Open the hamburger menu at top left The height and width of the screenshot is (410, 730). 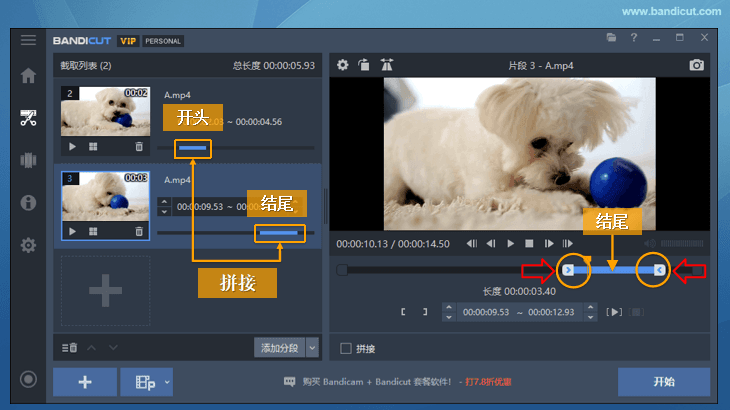click(x=28, y=40)
